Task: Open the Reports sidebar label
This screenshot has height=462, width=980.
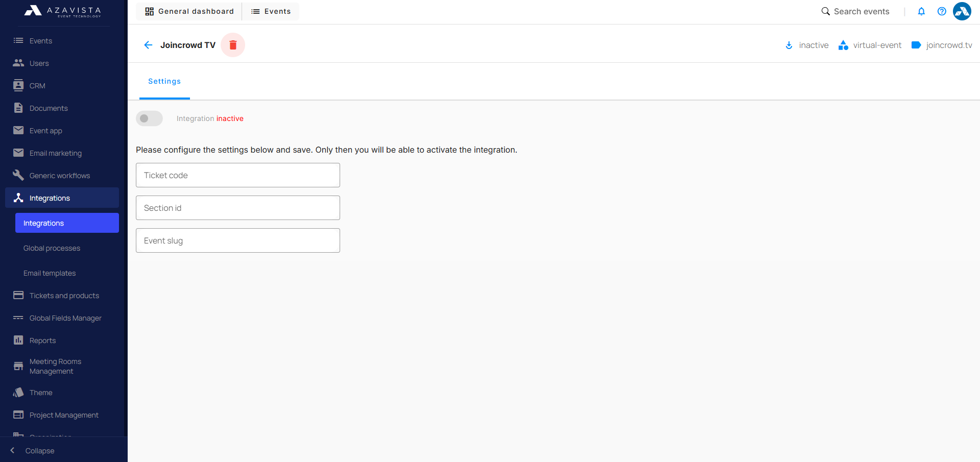Action: 42,341
